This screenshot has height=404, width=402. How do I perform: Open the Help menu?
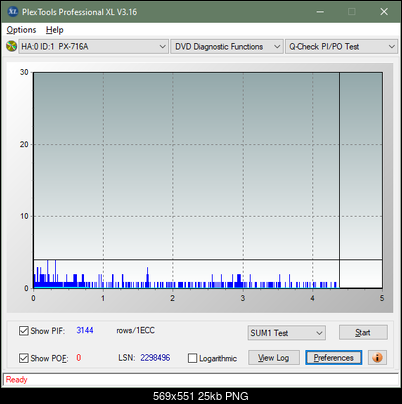(x=55, y=30)
